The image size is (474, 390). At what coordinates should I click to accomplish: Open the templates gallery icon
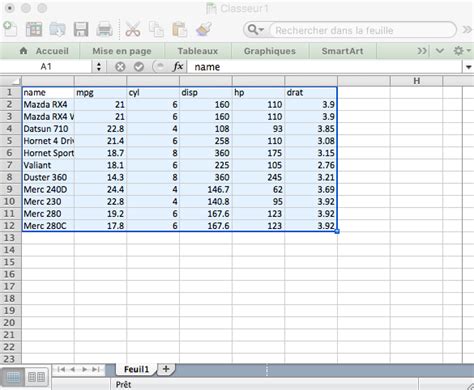coord(34,29)
